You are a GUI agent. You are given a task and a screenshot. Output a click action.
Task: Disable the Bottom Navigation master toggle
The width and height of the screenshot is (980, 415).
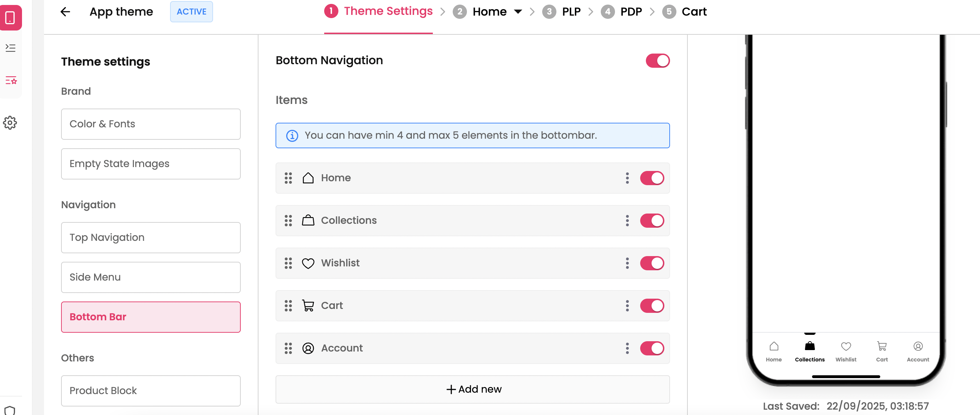(657, 60)
